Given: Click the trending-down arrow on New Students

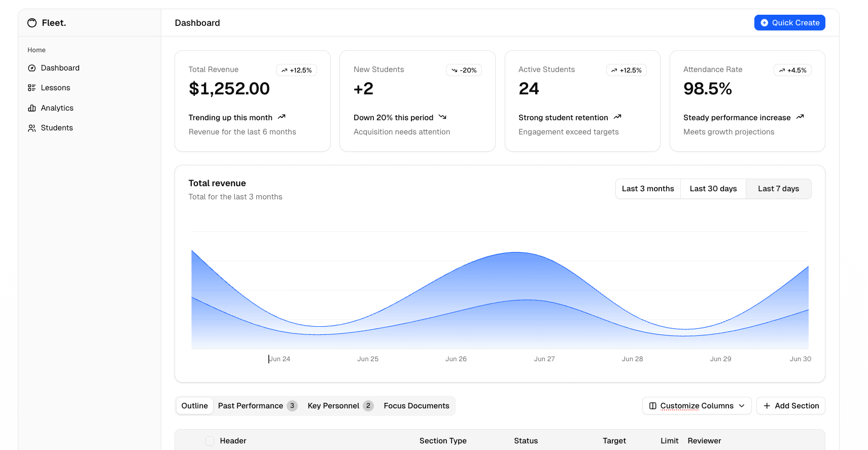Looking at the screenshot, I should point(442,117).
